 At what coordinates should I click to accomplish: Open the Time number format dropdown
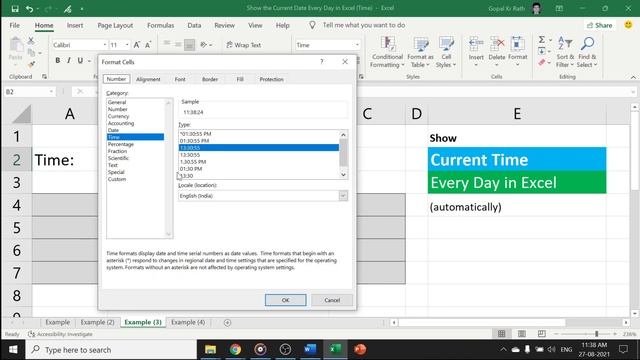click(x=357, y=45)
